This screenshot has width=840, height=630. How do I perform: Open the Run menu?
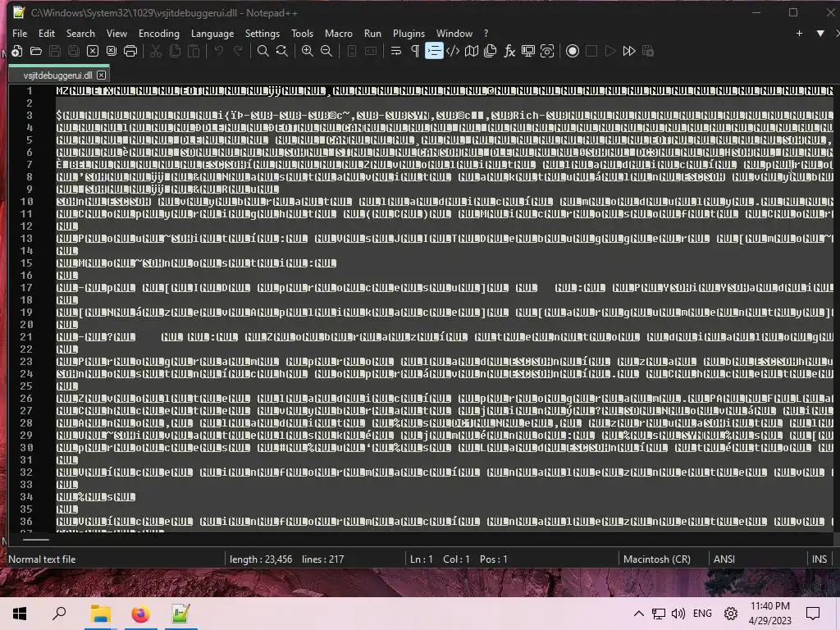(x=373, y=33)
